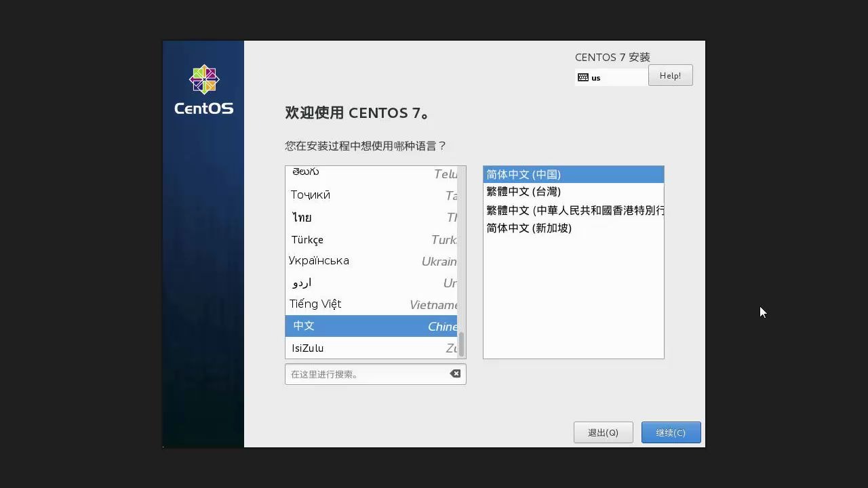Clear the search field with the backspace icon
868x488 pixels.
click(x=455, y=373)
